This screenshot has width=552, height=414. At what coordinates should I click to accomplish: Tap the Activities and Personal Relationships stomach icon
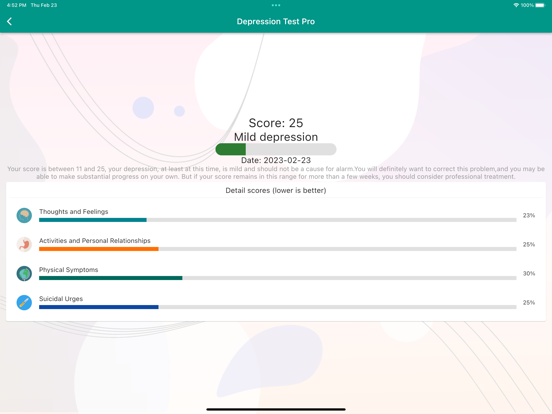[x=24, y=244]
